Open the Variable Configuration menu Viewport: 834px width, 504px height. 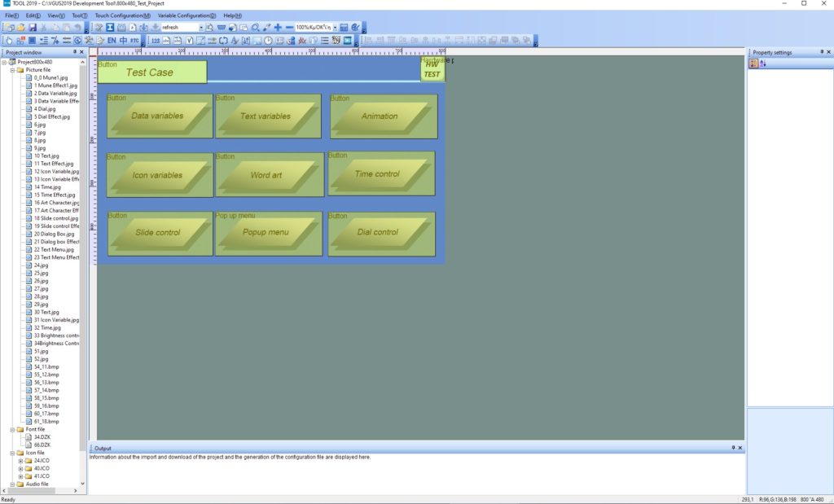click(x=187, y=15)
